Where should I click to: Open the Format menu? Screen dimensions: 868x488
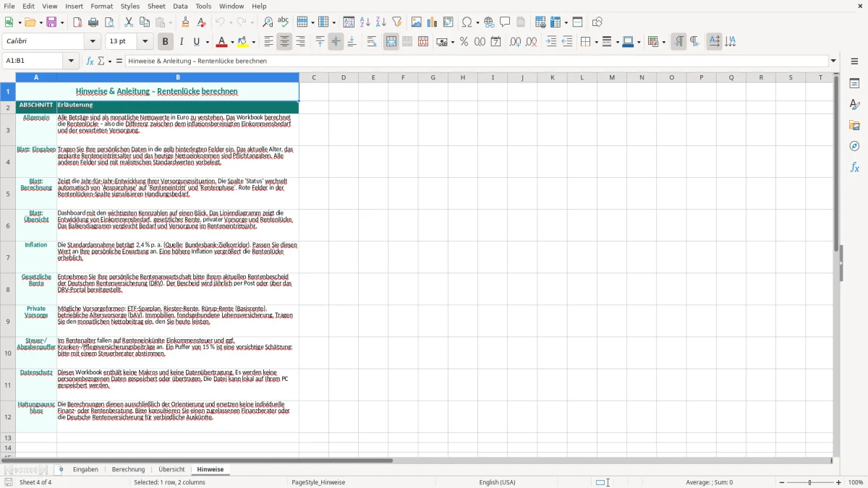coord(102,6)
